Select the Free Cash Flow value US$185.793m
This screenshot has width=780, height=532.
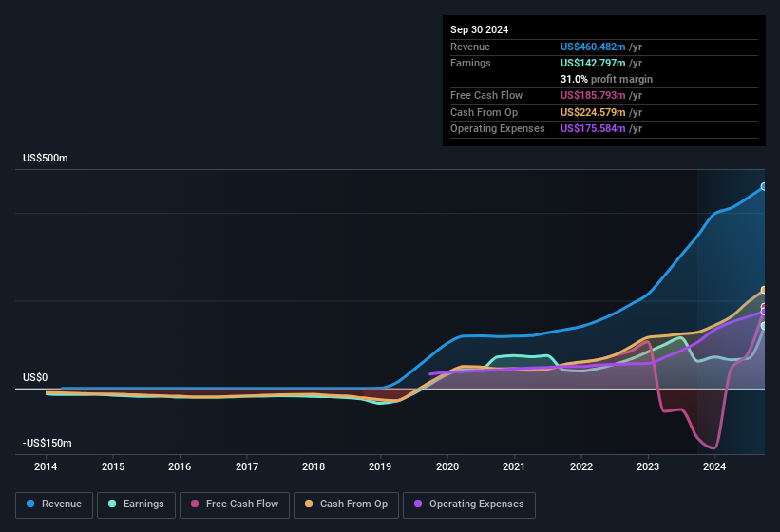coord(594,95)
